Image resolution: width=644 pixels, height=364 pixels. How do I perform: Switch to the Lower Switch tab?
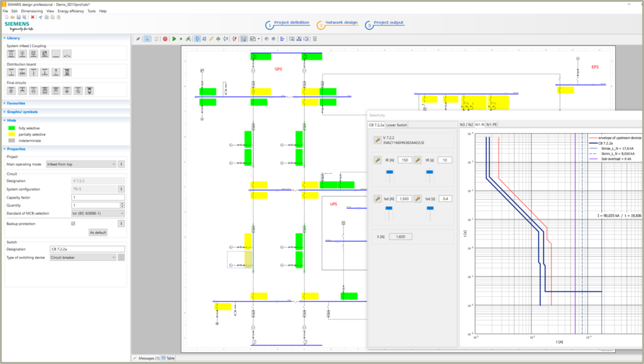click(397, 124)
